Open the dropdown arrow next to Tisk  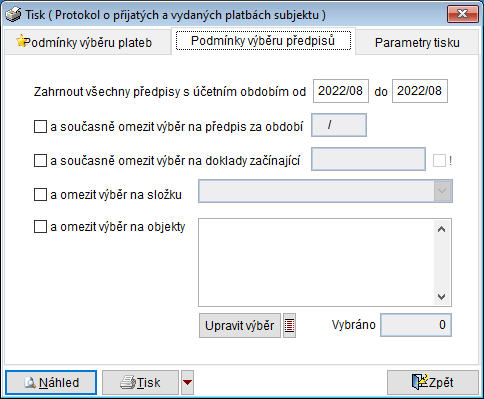[x=187, y=382]
